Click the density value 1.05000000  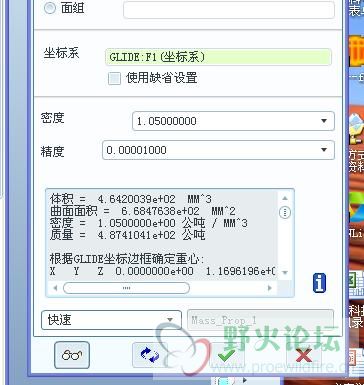point(167,121)
